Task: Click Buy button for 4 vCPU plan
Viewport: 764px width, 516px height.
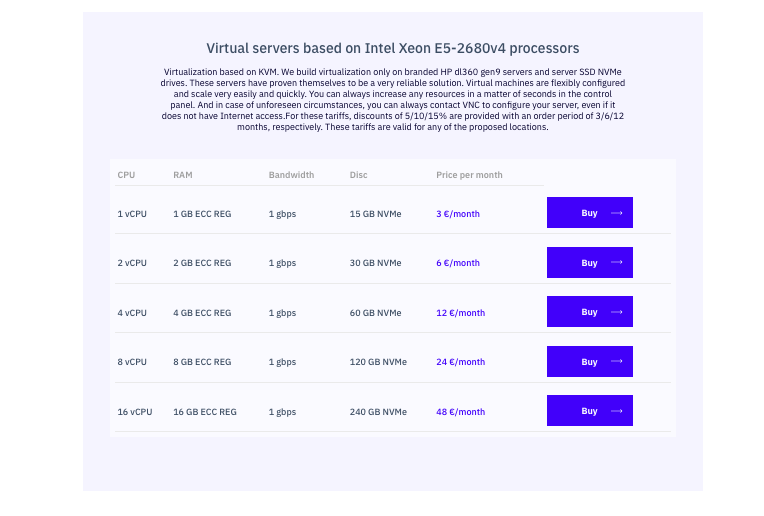Action: 589,312
